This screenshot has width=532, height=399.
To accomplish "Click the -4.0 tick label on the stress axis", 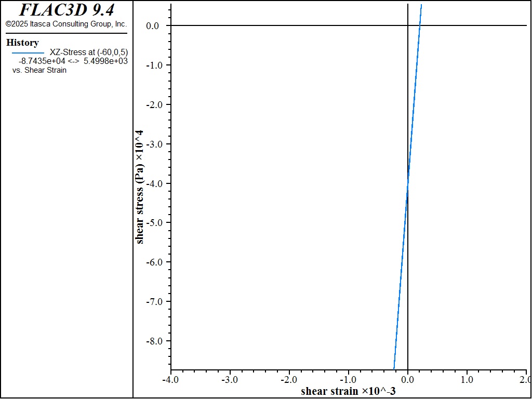I will point(155,183).
